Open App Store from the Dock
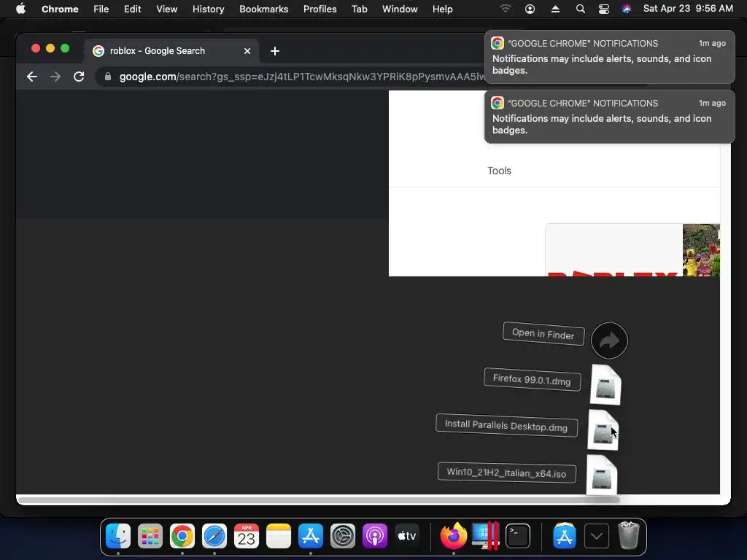Screen dimensions: 747x560 pos(311,536)
